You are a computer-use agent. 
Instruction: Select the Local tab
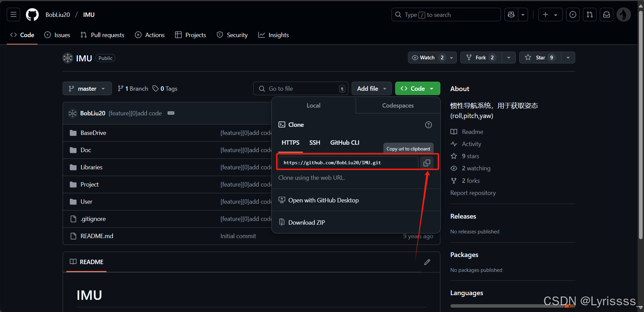coord(314,105)
